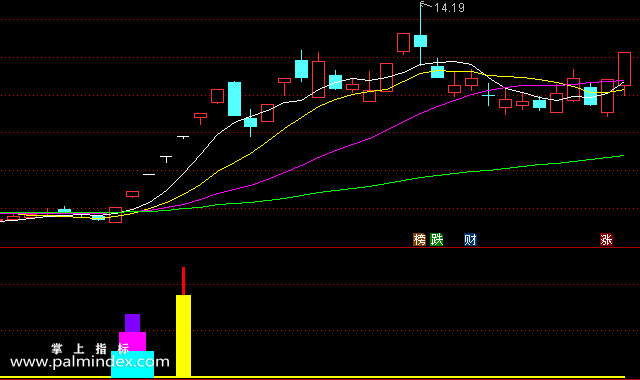The height and width of the screenshot is (380, 640).
Task: Select the wide cyan base block
Action: pyautogui.click(x=133, y=364)
